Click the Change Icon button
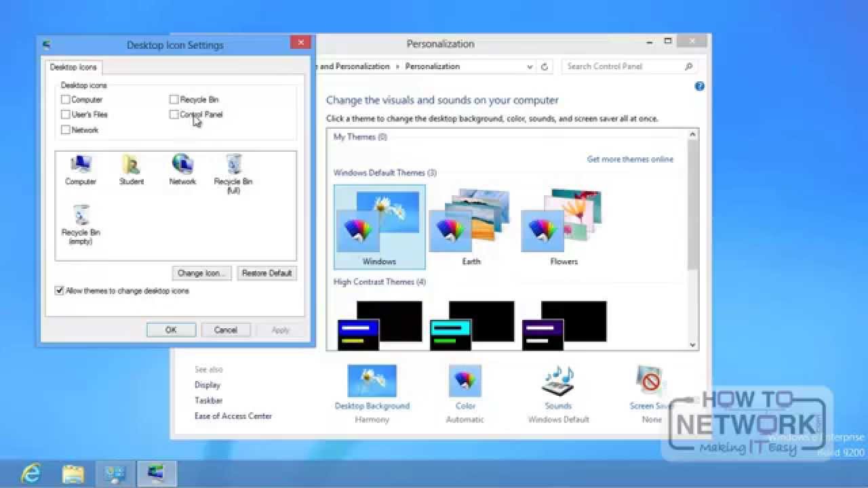 pos(201,273)
